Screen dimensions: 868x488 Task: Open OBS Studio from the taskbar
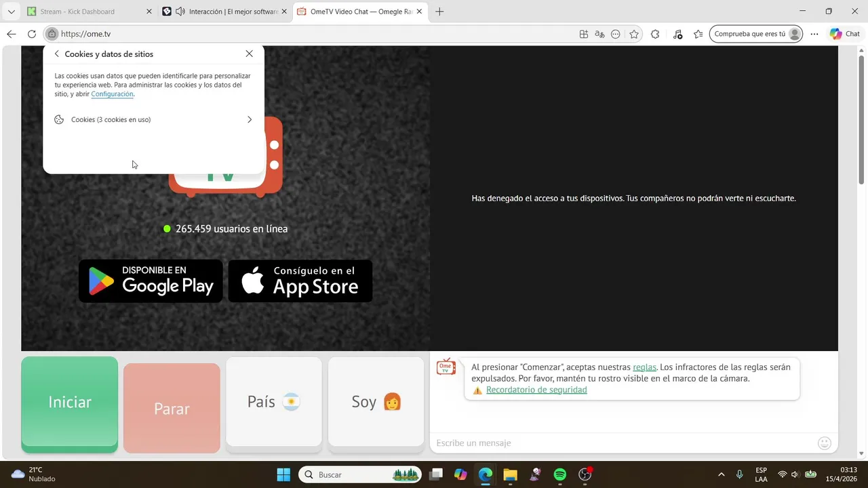[585, 474]
